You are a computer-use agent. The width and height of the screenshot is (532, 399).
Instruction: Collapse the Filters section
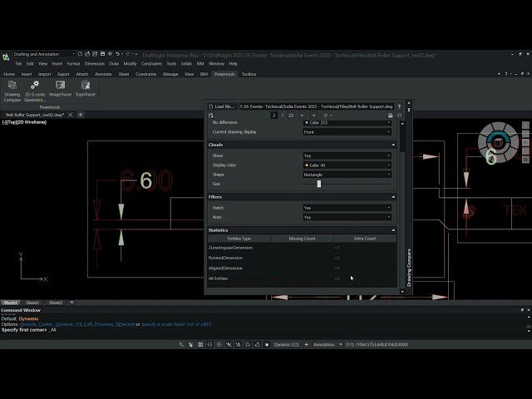(x=393, y=197)
